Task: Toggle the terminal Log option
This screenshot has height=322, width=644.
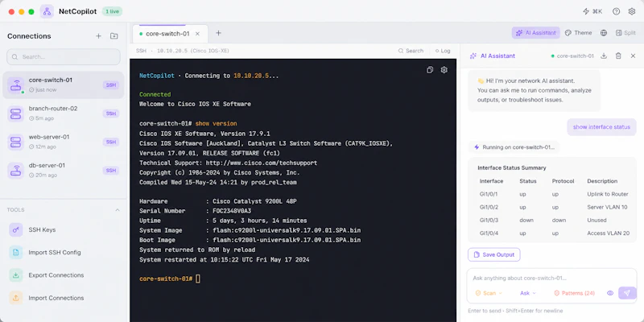Action: click(443, 51)
